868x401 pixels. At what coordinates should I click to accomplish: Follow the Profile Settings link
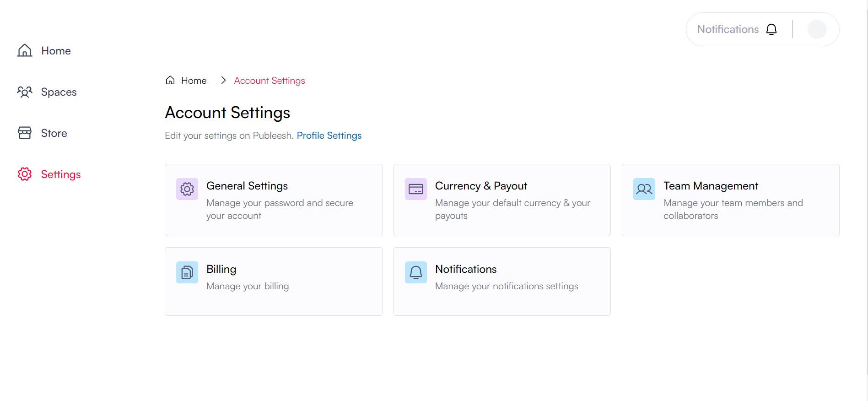[329, 135]
